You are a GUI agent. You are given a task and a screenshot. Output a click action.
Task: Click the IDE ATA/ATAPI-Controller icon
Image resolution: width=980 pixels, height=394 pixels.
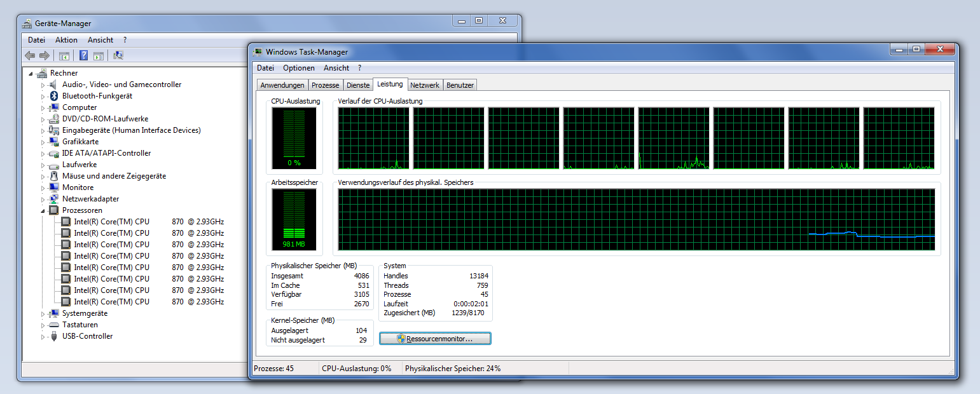54,153
